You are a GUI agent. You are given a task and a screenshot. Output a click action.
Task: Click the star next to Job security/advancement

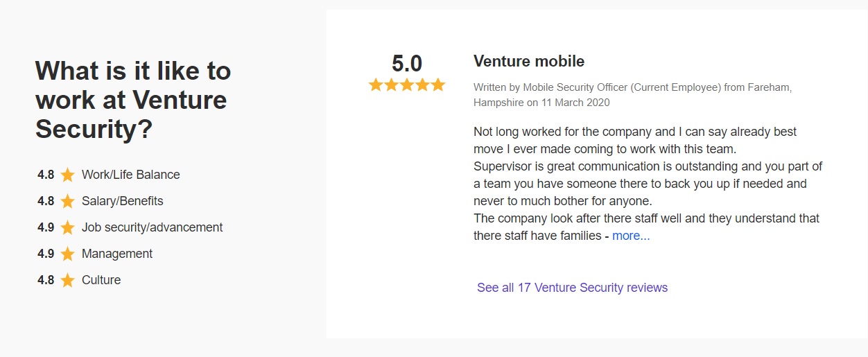click(x=67, y=227)
